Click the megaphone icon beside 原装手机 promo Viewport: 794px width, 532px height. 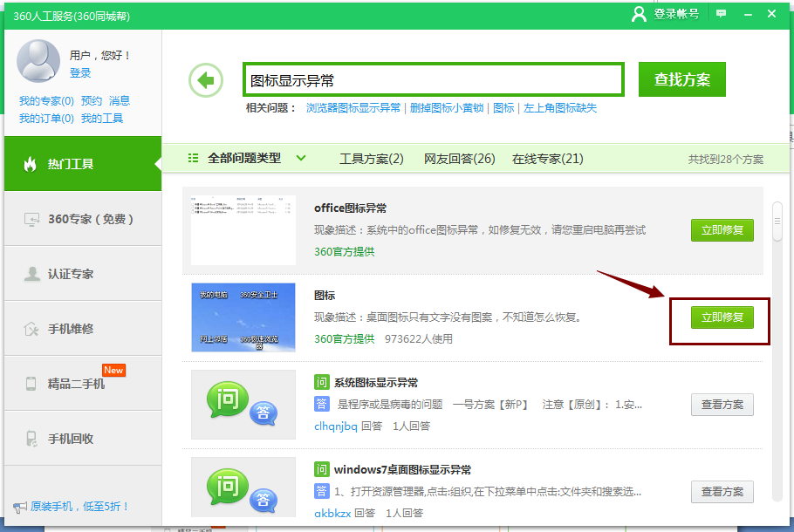pos(20,507)
